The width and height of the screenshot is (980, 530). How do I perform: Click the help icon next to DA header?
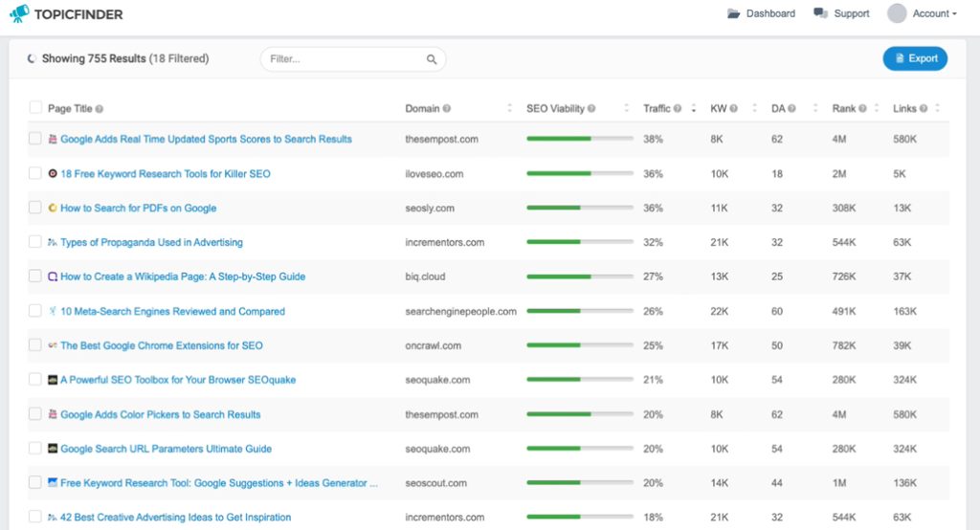pos(791,109)
